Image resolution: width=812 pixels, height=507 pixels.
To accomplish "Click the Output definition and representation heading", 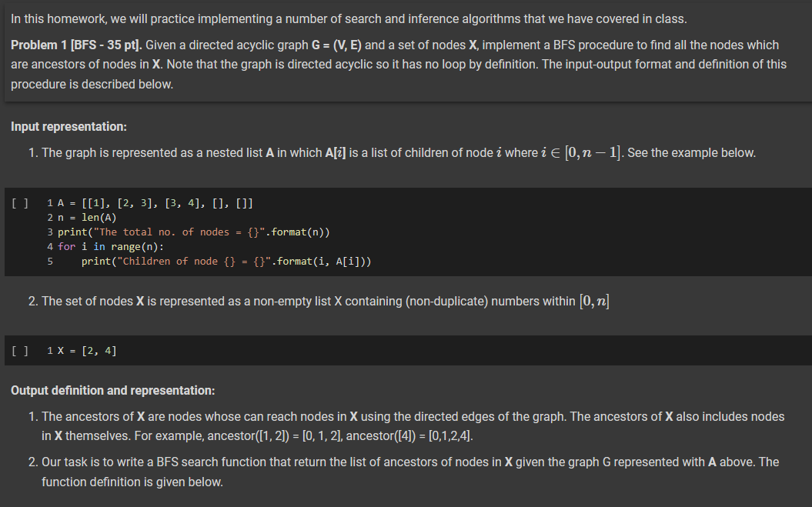I will click(x=113, y=391).
